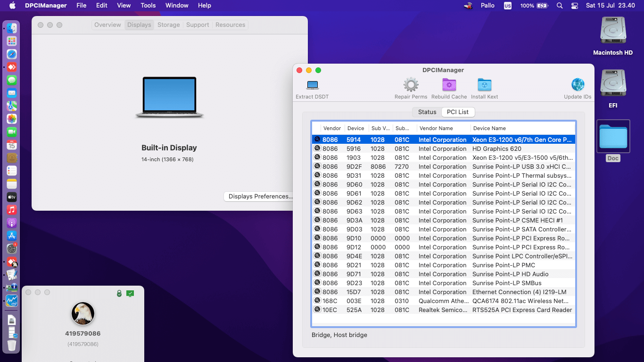
Task: Click the green lock icon in the AnyDesk window
Action: [x=119, y=294]
